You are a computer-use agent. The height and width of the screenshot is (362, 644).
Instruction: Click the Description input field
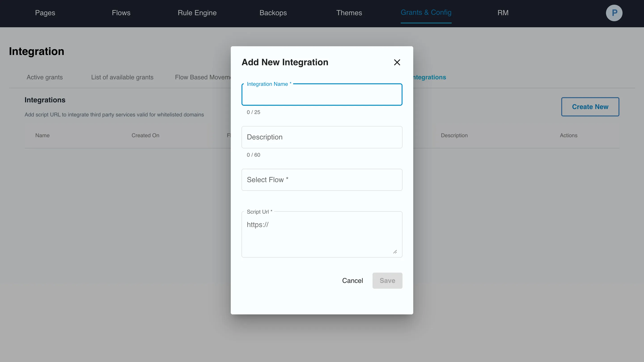[322, 137]
